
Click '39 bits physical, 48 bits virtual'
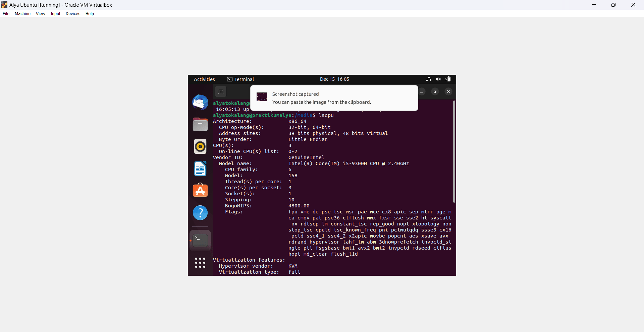point(338,133)
